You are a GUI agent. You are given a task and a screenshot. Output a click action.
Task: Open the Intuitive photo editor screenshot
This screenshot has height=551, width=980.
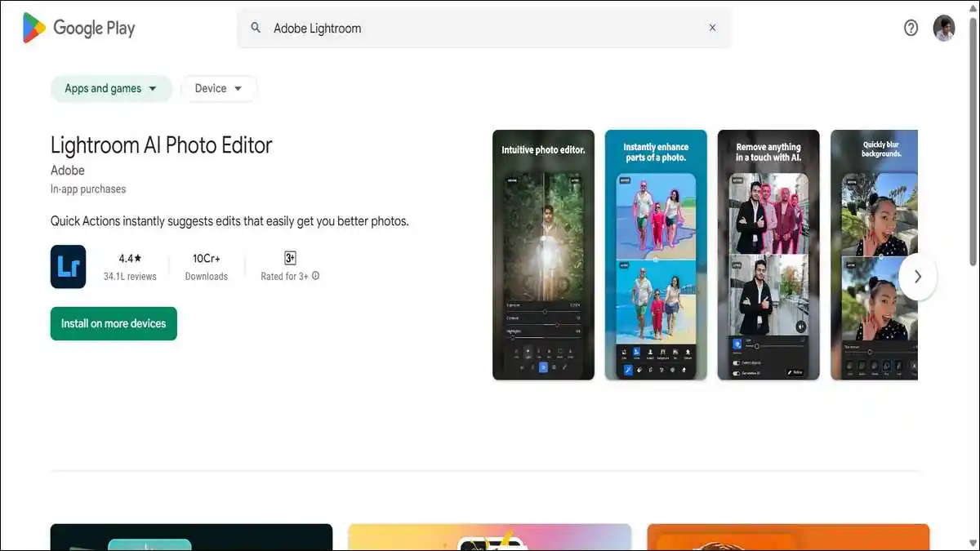point(543,255)
